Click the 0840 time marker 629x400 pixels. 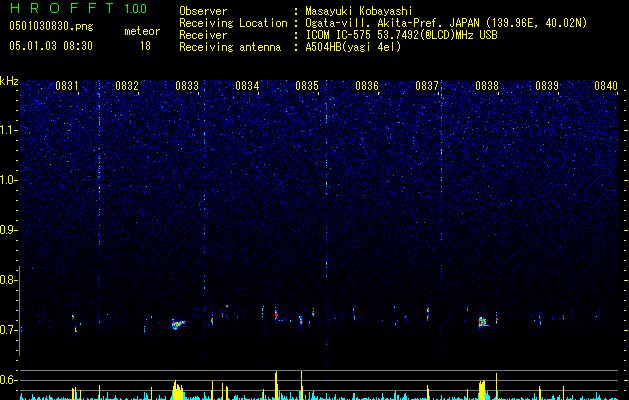point(606,86)
